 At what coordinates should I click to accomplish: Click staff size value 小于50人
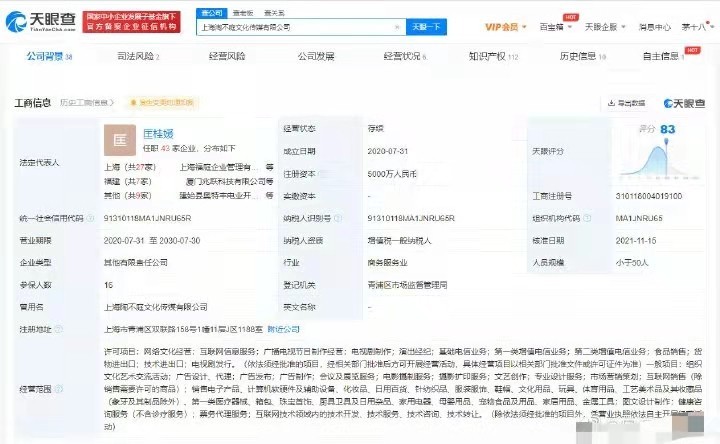point(632,263)
